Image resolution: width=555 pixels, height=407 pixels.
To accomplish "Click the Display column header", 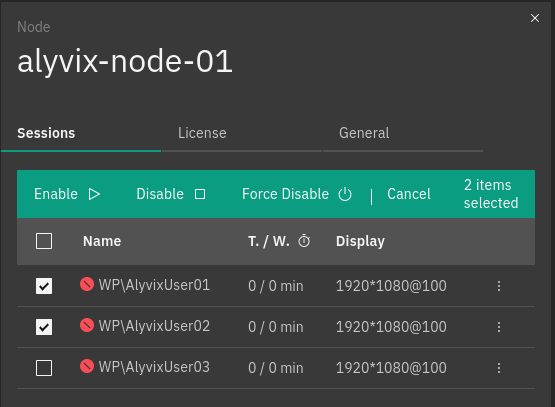I will click(360, 241).
